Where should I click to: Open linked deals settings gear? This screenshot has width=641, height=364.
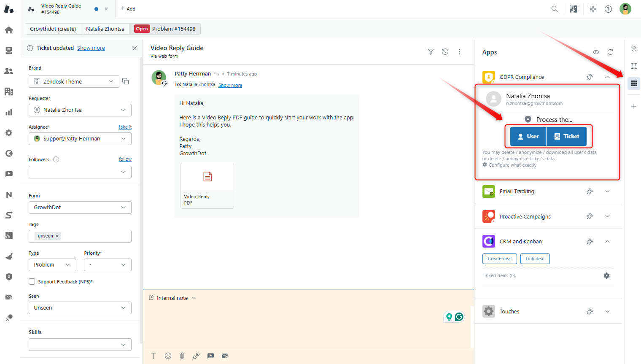point(606,275)
